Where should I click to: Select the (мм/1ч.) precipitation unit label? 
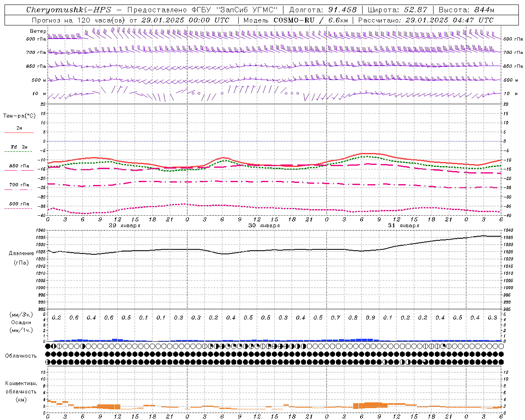pyautogui.click(x=21, y=330)
